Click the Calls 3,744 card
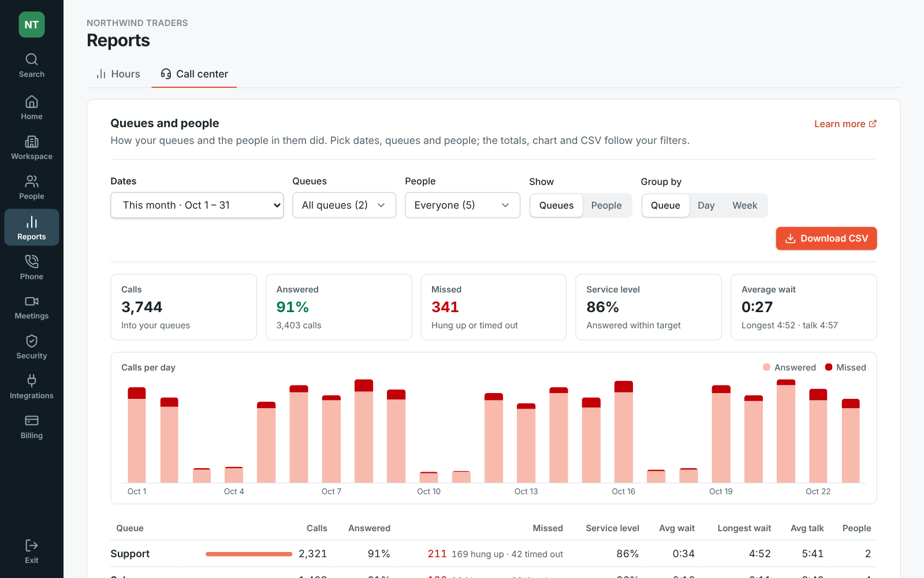 tap(184, 307)
